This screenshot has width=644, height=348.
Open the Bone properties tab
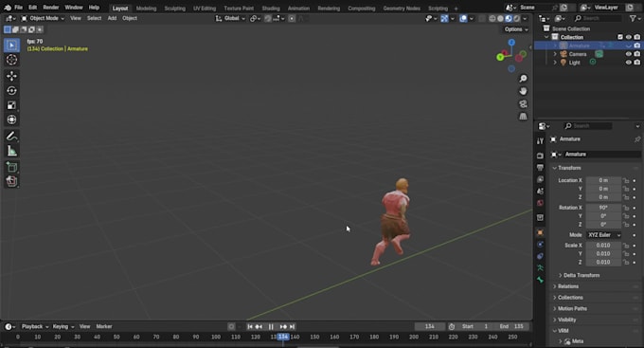[540, 280]
